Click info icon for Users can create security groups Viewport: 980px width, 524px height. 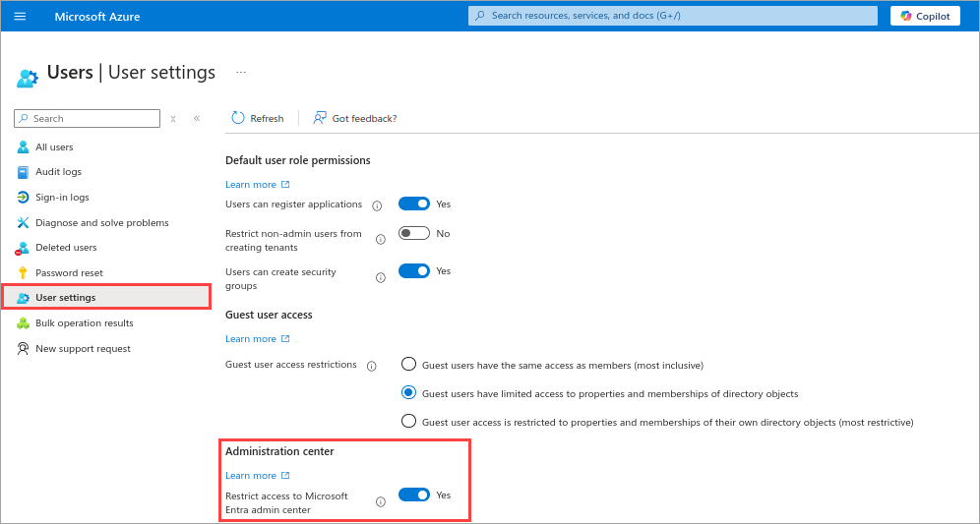pyautogui.click(x=381, y=278)
